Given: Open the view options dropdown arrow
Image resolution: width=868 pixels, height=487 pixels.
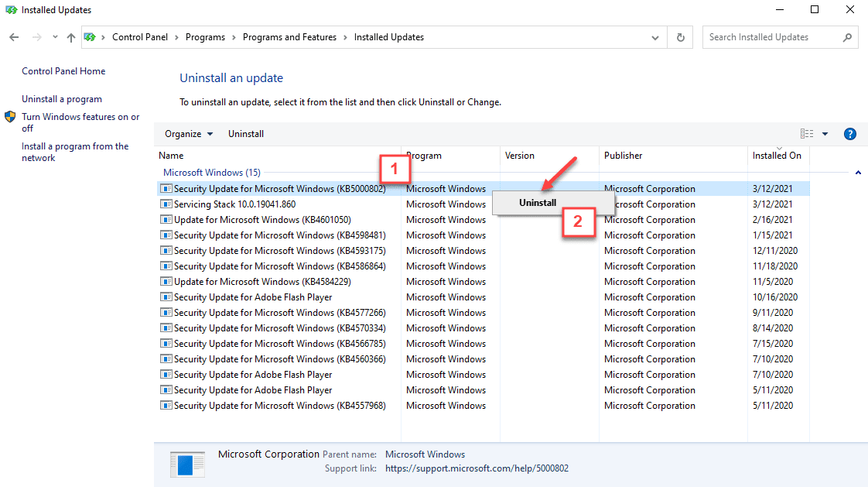Looking at the screenshot, I should [825, 133].
